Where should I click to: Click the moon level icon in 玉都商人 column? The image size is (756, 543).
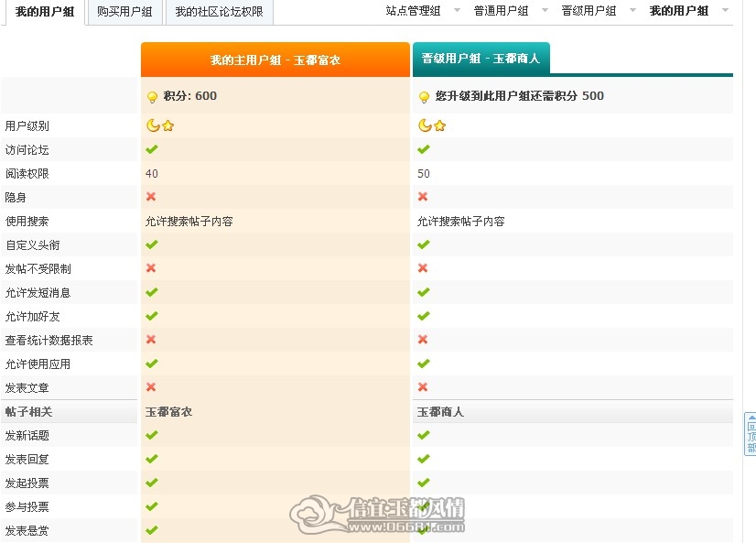click(425, 125)
